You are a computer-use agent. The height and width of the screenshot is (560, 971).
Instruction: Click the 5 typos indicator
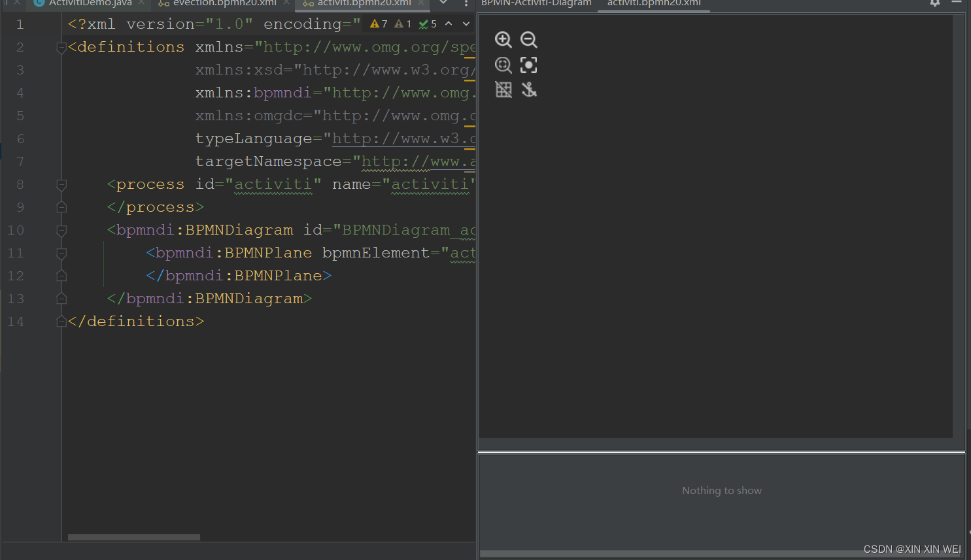pos(428,24)
